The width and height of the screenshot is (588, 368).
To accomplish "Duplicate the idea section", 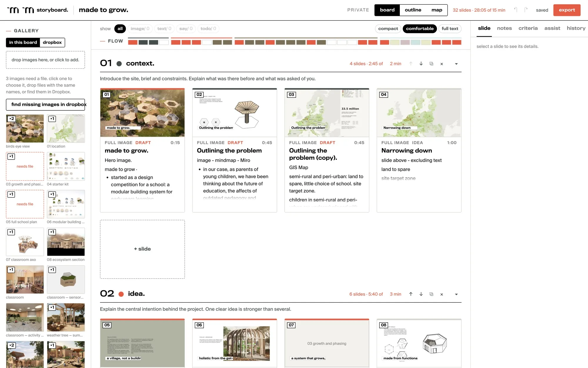I will pyautogui.click(x=431, y=294).
